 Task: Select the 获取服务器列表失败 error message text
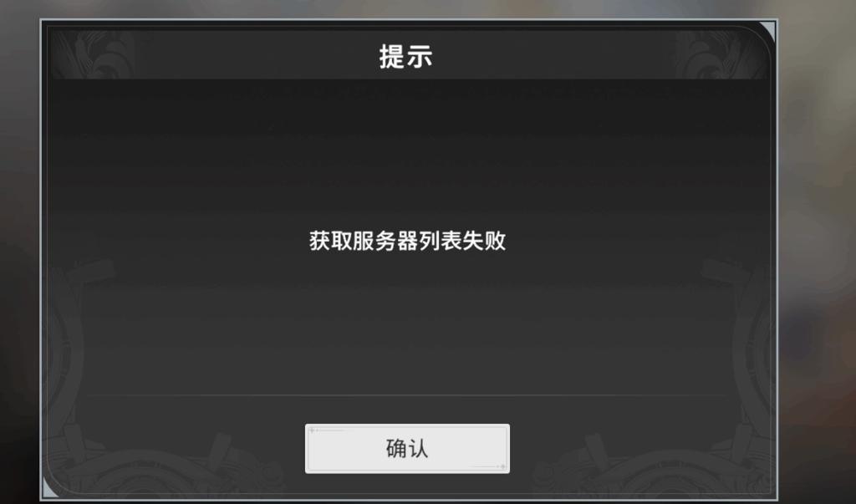coord(407,241)
